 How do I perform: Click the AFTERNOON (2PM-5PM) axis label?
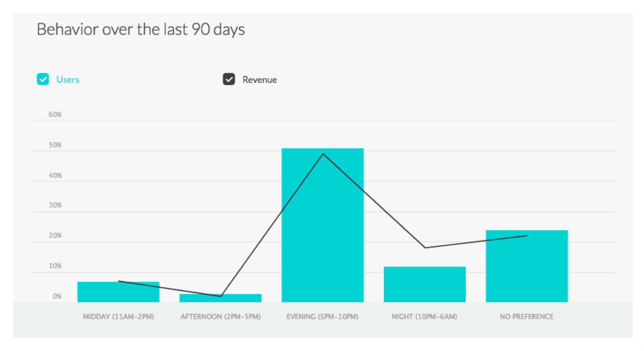220,317
